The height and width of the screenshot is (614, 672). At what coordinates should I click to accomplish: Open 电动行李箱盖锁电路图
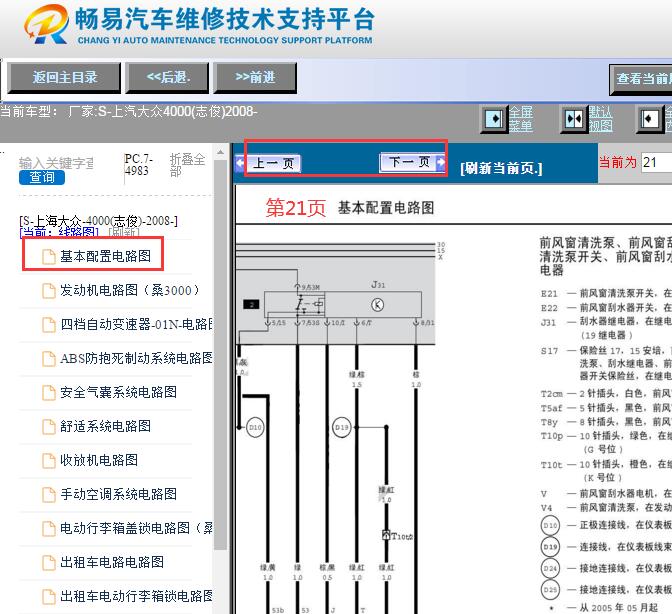pyautogui.click(x=136, y=528)
